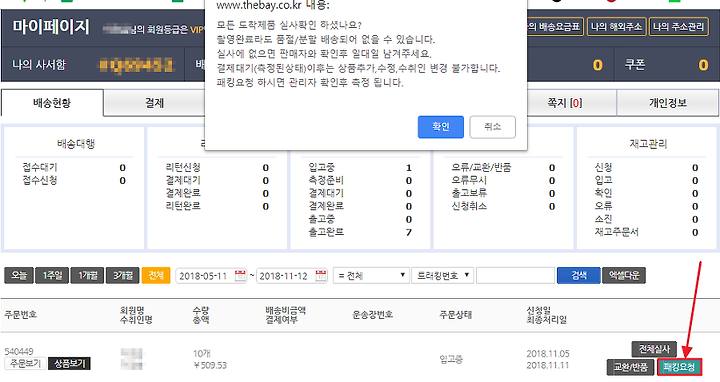Cancel the dialog with 취소 button
Screen dimensions: 720x382
point(492,127)
